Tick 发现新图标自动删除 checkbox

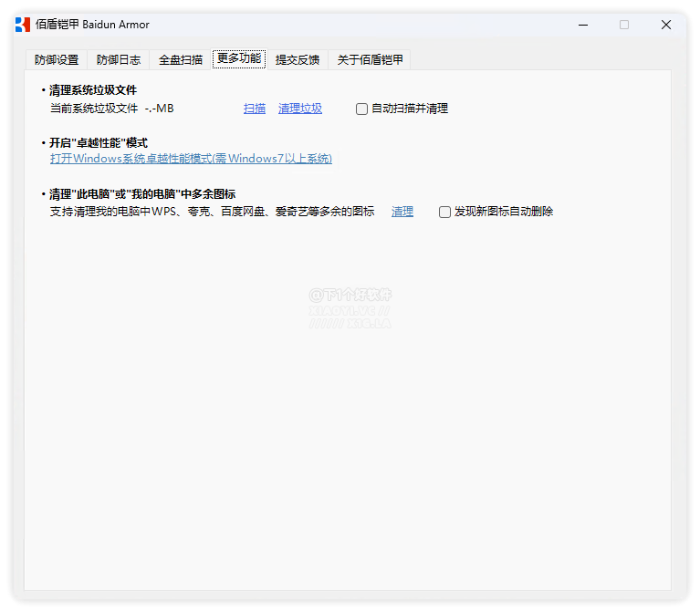point(444,212)
